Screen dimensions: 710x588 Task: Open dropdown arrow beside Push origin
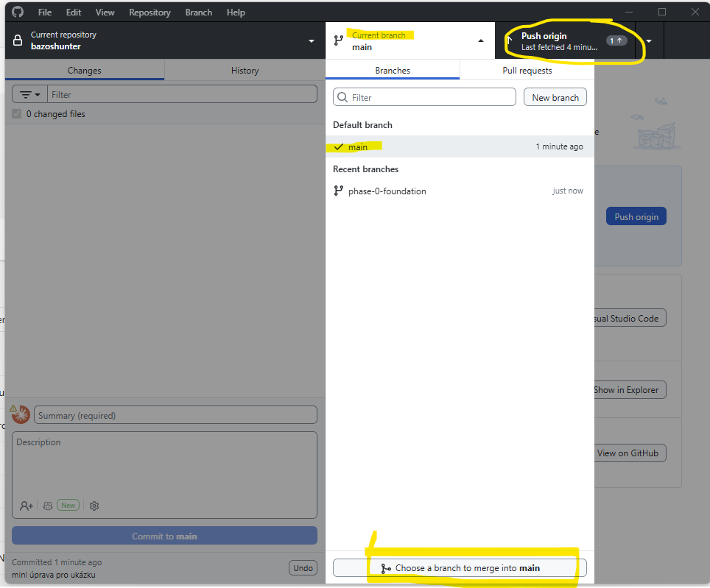point(649,40)
